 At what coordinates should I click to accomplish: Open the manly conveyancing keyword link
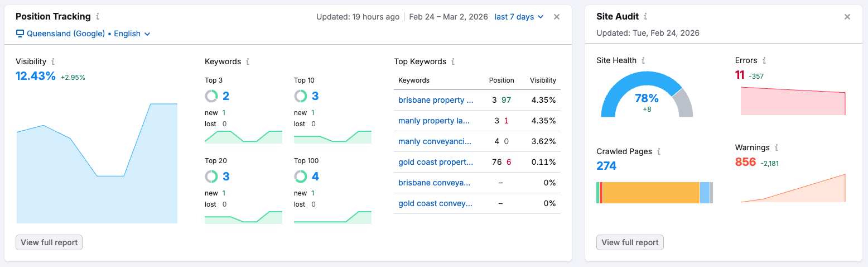pyautogui.click(x=435, y=141)
